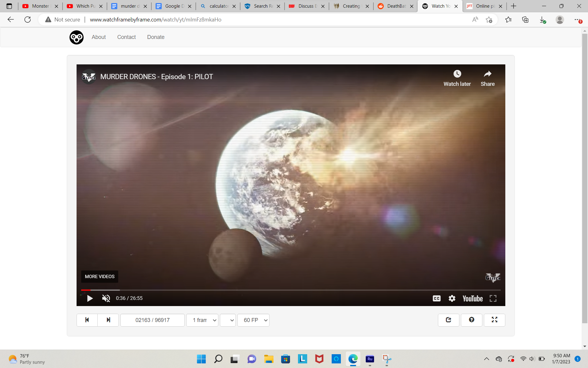Click the Share arrow in player
Image resolution: width=588 pixels, height=368 pixels.
click(488, 78)
